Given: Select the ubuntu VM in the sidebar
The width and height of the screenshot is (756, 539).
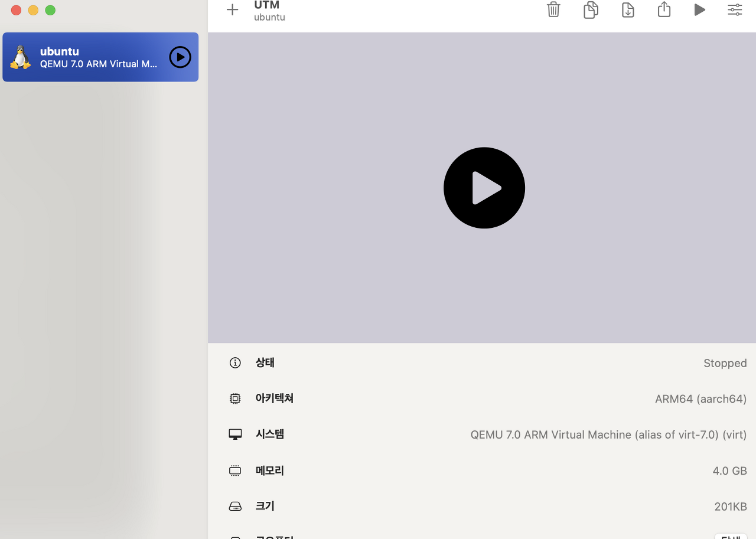Looking at the screenshot, I should pyautogui.click(x=100, y=57).
